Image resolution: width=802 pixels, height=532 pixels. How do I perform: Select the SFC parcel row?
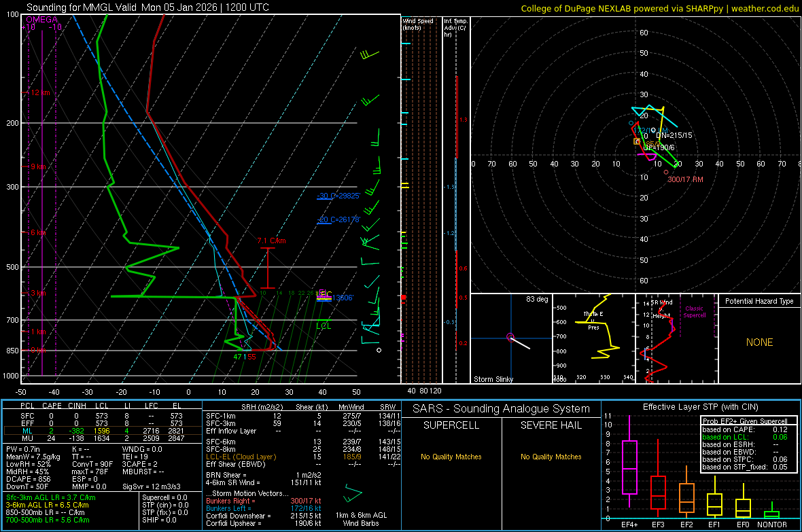[103, 416]
